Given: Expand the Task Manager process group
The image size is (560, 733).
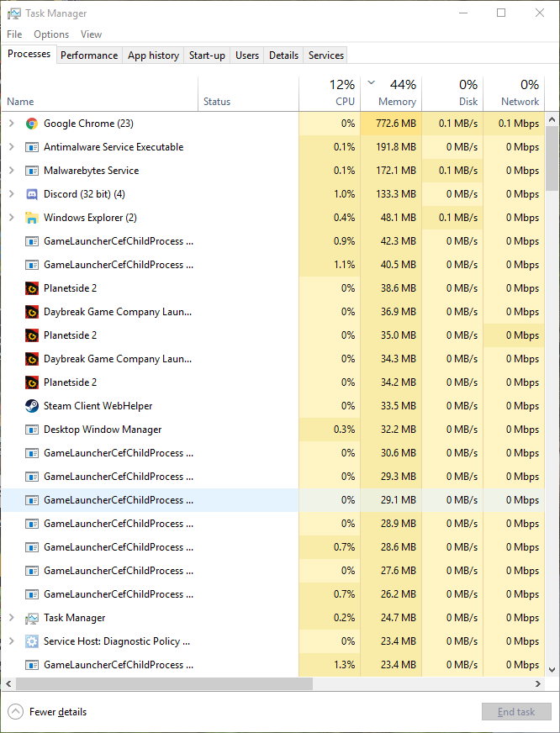Looking at the screenshot, I should click(x=12, y=618).
